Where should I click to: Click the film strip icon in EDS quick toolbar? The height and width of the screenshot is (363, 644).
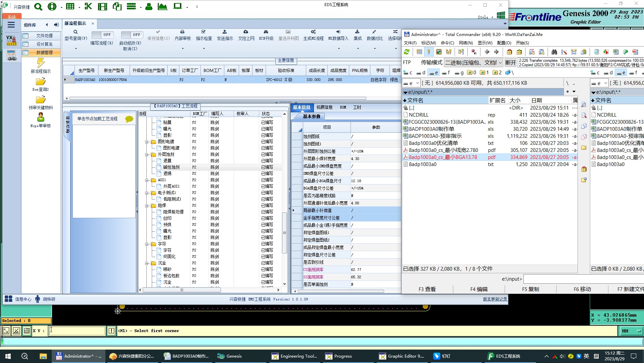pyautogui.click(x=102, y=6)
